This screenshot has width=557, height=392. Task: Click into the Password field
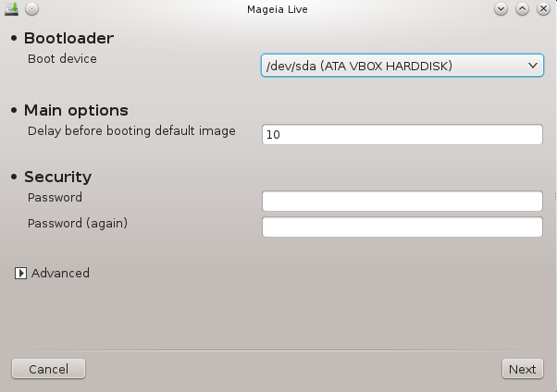click(x=402, y=201)
